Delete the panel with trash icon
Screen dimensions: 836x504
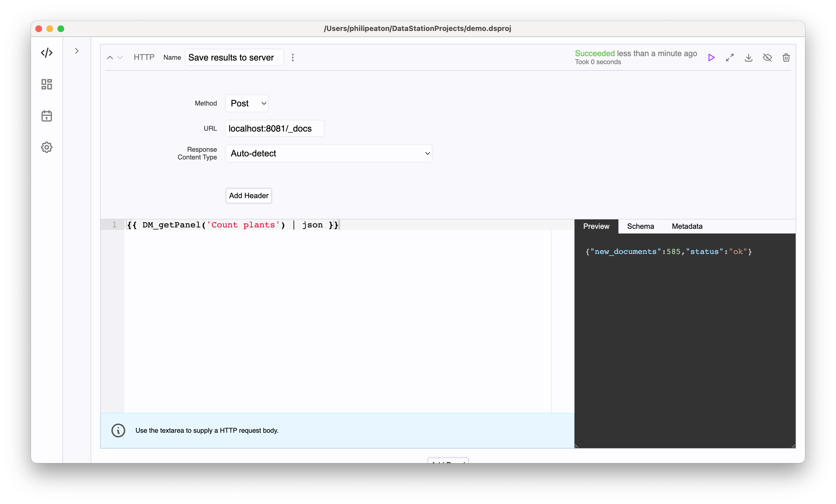coord(786,58)
